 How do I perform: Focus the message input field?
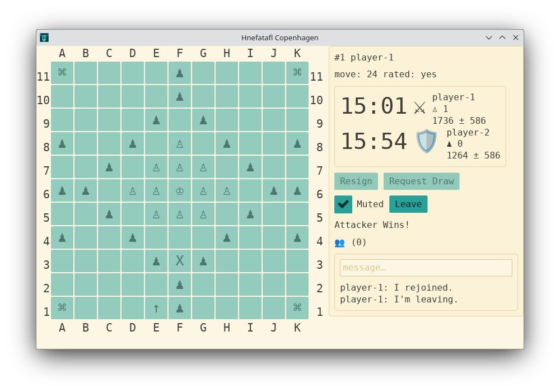coord(426,268)
